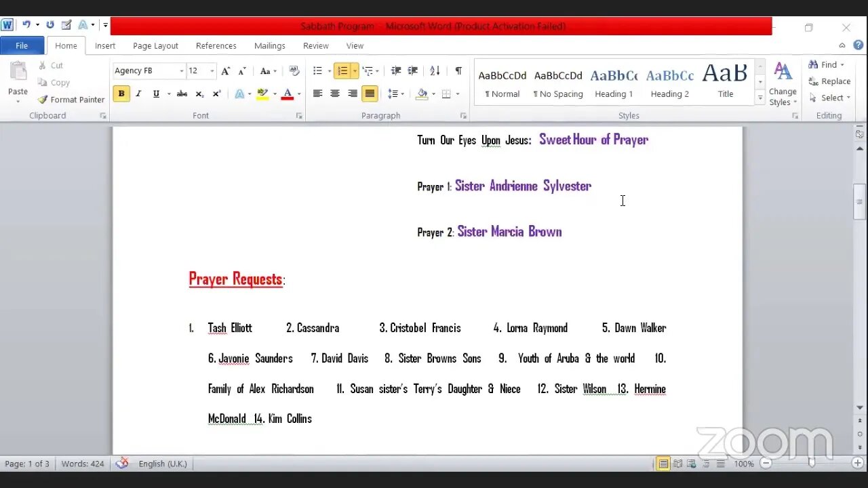Click the Words: 424 count in status bar
Screen dimensions: 868x488
pos(83,464)
